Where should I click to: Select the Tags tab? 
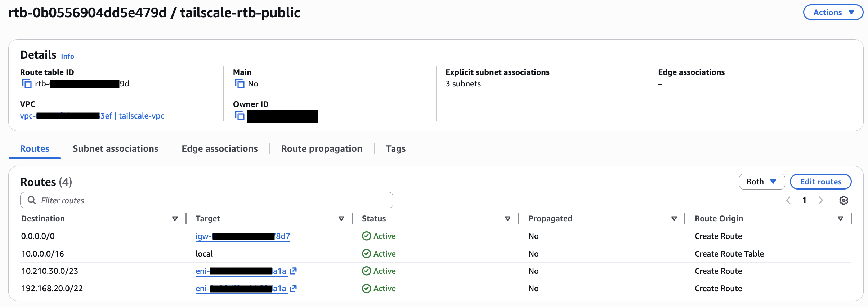click(395, 149)
